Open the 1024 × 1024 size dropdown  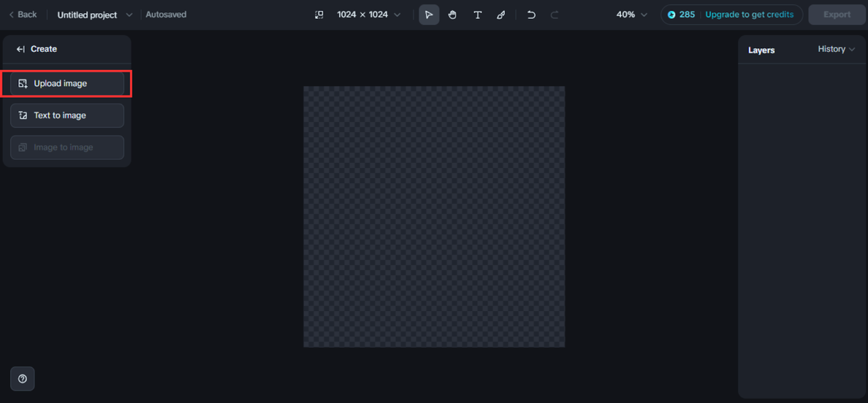tap(369, 14)
